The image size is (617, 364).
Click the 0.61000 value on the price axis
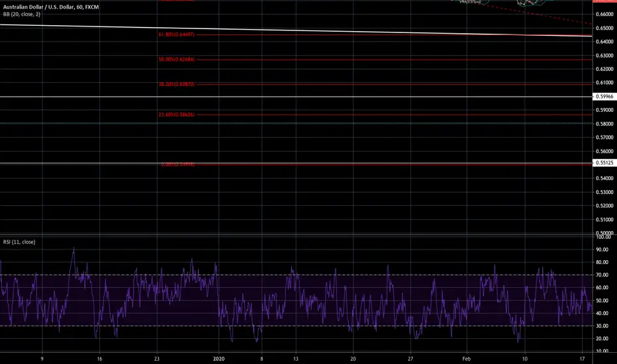pyautogui.click(x=605, y=83)
